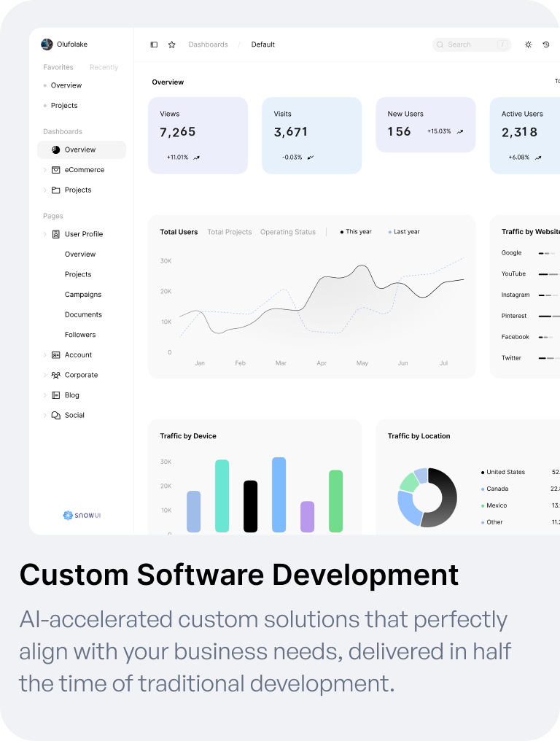Open Documents under User Profile
This screenshot has width=560, height=741.
[83, 315]
